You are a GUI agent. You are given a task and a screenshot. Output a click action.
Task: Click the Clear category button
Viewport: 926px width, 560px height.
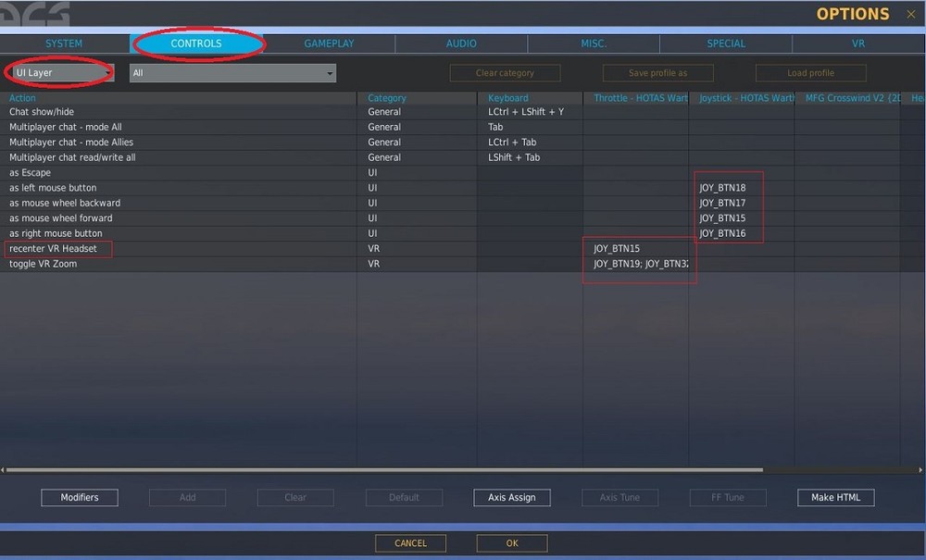[505, 73]
